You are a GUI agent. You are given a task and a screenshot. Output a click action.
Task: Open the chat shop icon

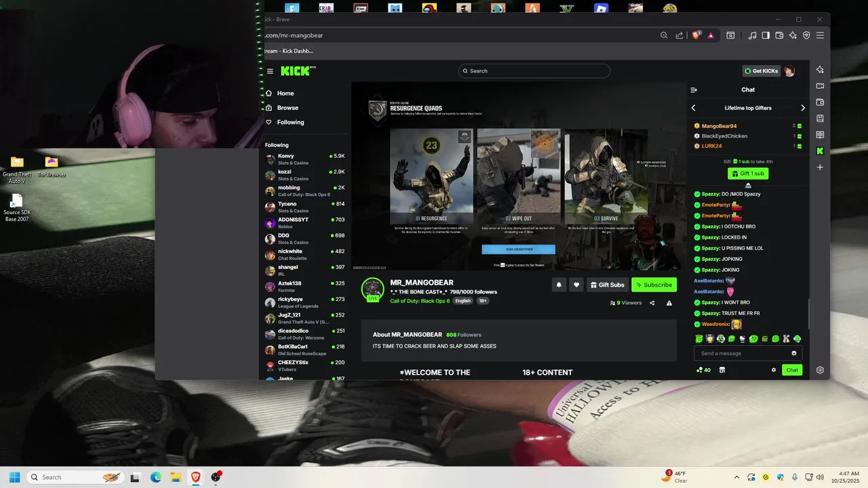coord(722,370)
